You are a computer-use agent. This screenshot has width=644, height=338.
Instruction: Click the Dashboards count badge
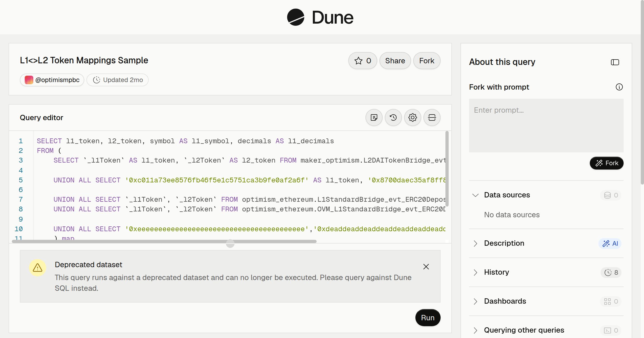611,302
